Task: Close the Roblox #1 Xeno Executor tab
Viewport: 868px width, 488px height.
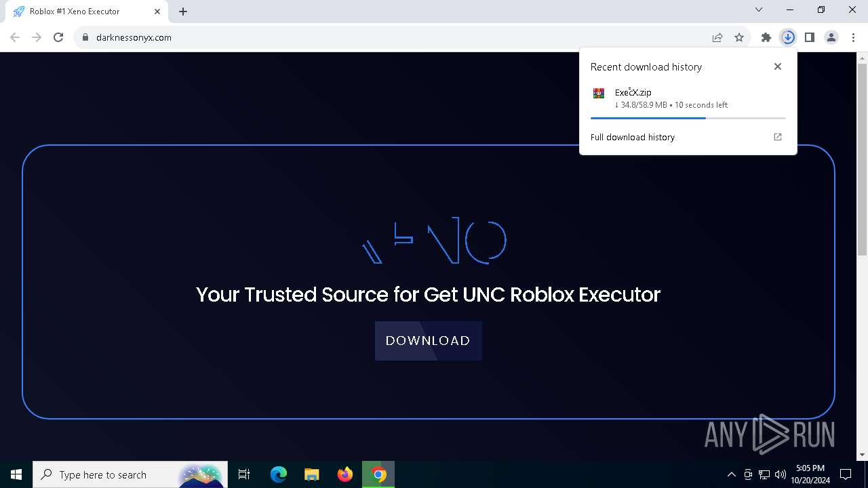Action: click(x=157, y=11)
